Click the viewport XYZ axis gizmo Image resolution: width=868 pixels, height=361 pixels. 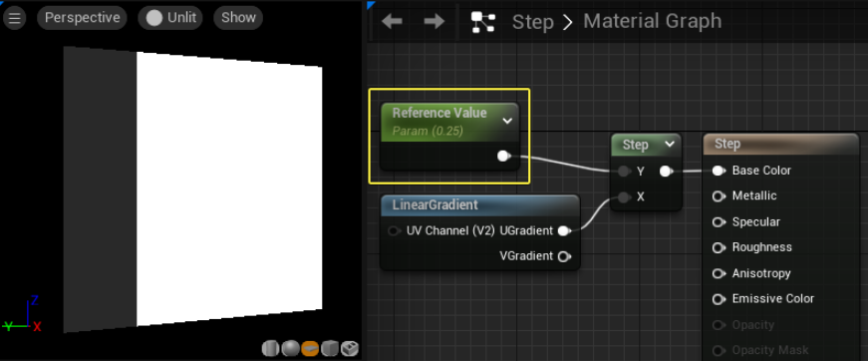point(23,314)
